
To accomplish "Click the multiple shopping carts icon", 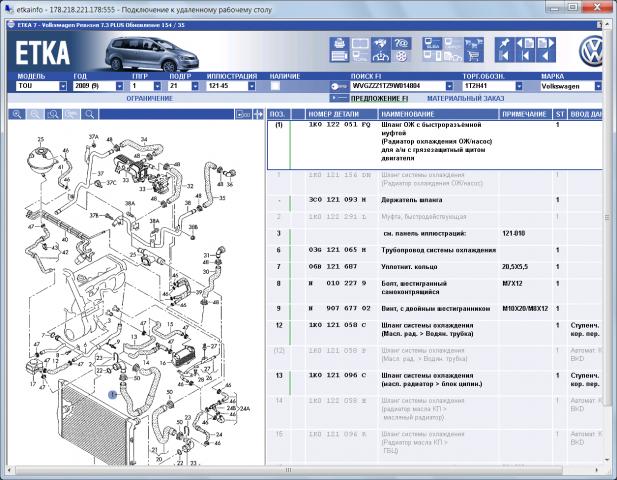I will point(474,43).
